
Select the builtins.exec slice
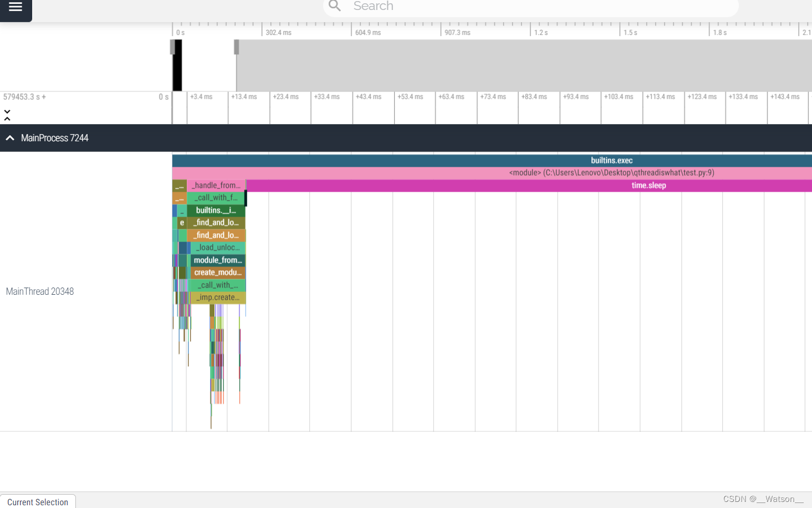[492, 161]
